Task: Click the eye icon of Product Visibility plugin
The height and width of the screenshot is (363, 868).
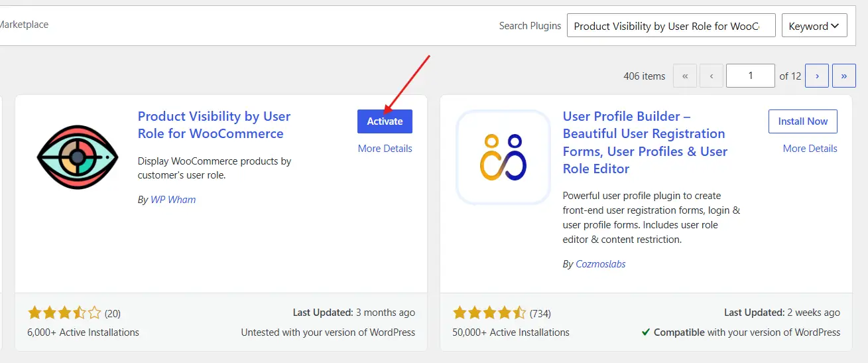Action: coord(78,157)
